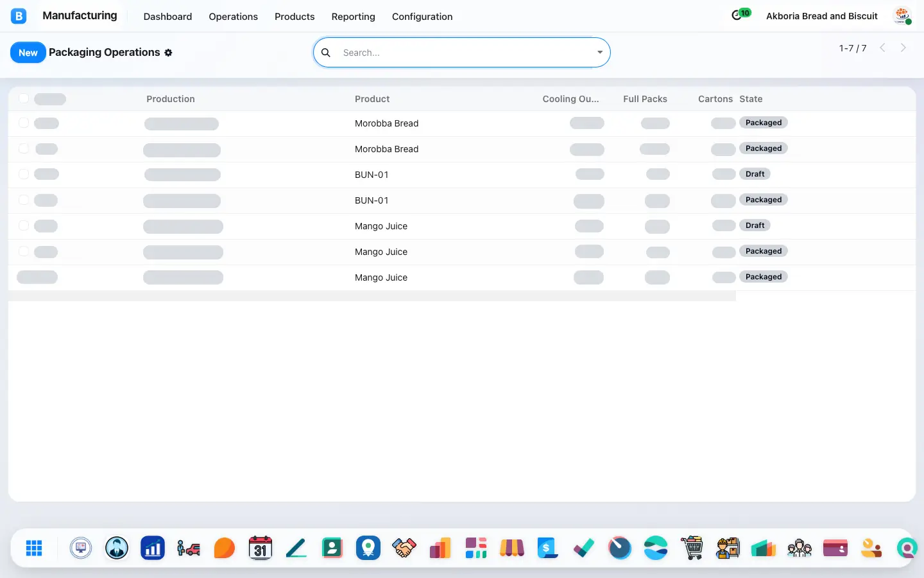Open the gear actions menu beside Packaging Operations
Image resolution: width=924 pixels, height=578 pixels.
point(168,53)
